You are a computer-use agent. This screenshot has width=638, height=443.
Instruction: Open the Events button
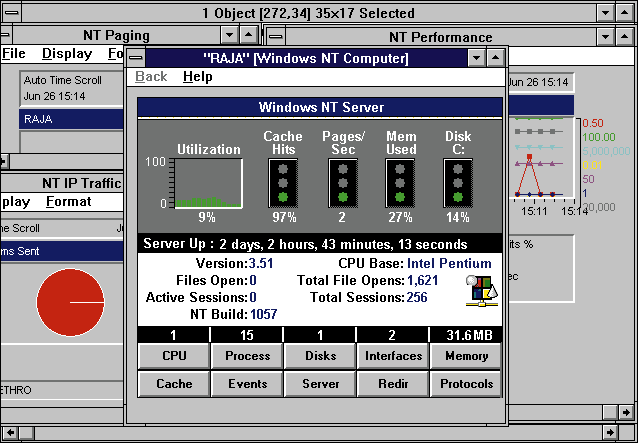pos(247,384)
